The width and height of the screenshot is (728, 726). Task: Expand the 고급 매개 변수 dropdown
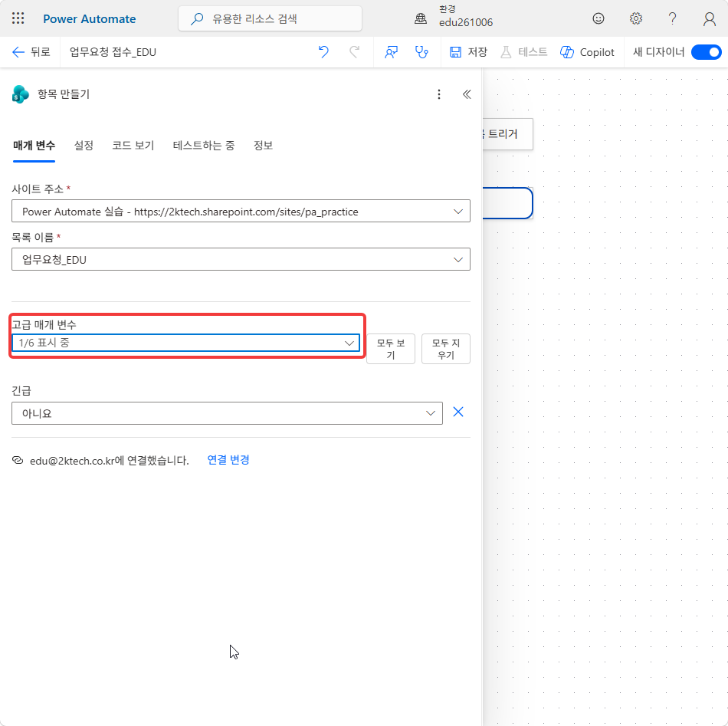(x=185, y=343)
